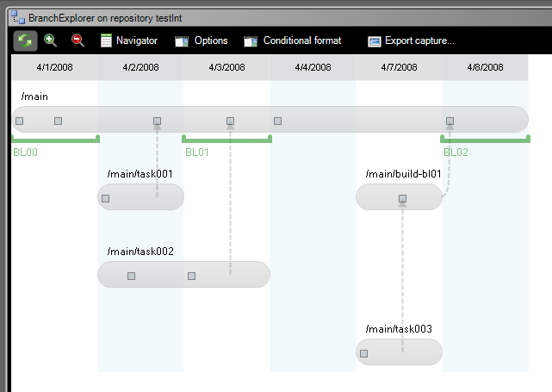
Task: Open the Navigator panel
Action: pyautogui.click(x=127, y=40)
